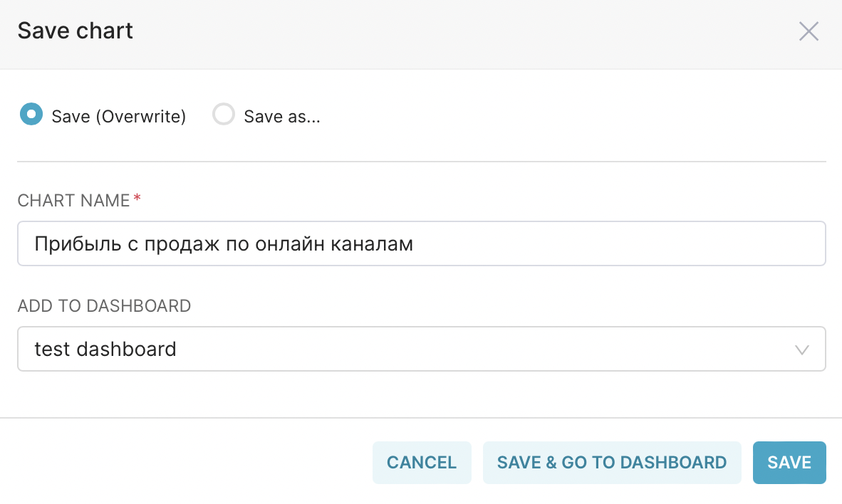Image resolution: width=842 pixels, height=504 pixels.
Task: Close the Save chart dialog with X
Action: point(809,31)
